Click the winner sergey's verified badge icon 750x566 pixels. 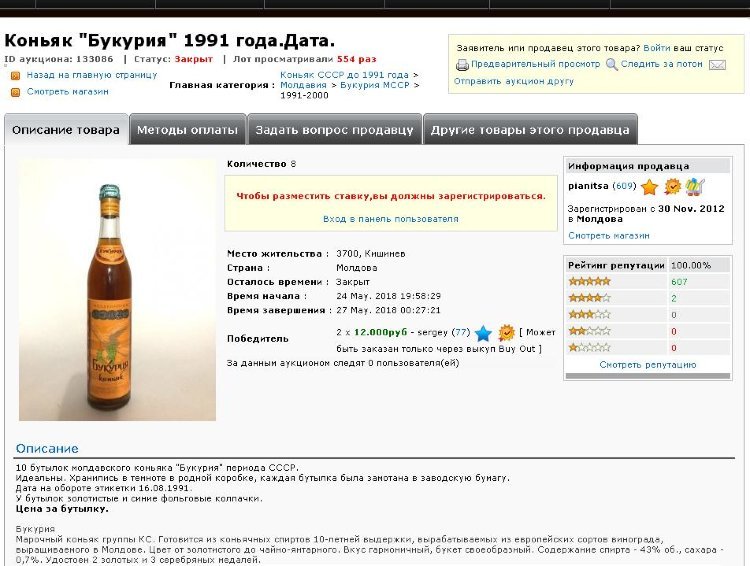point(506,333)
